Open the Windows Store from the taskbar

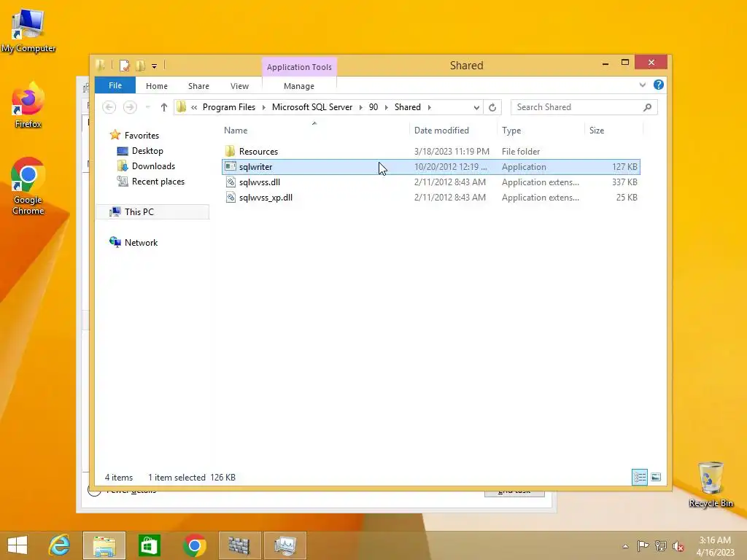pyautogui.click(x=149, y=545)
